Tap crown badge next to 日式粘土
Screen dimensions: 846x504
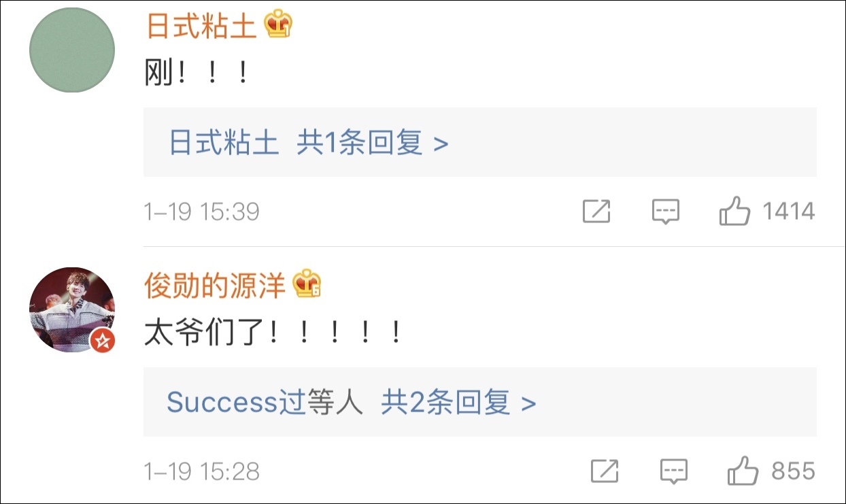click(x=278, y=26)
